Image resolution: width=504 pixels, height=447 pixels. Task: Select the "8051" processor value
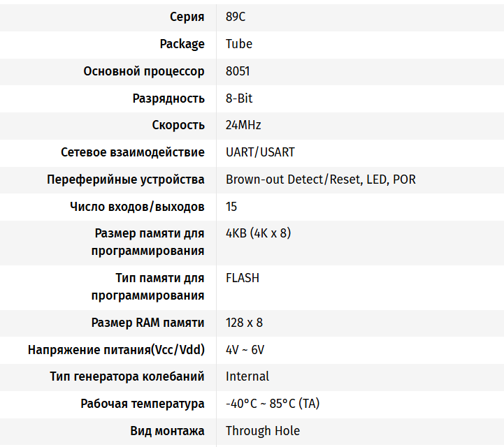[238, 71]
